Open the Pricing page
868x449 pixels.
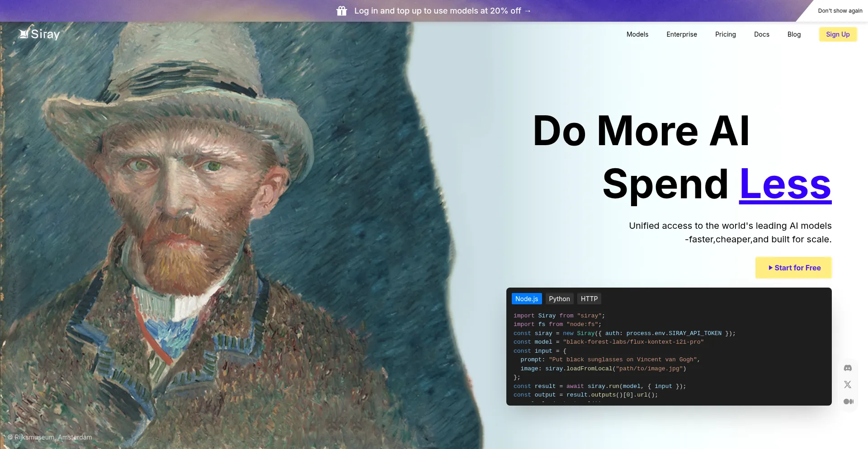[x=726, y=34]
